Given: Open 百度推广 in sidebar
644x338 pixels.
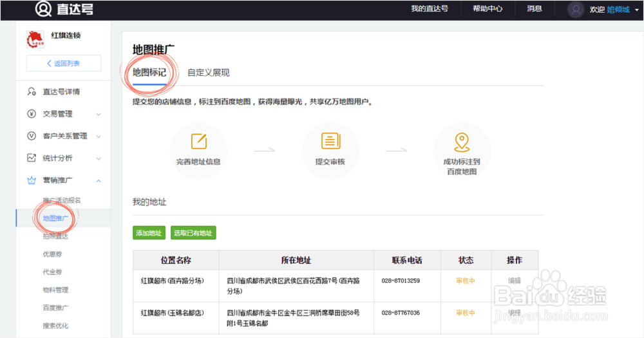Looking at the screenshot, I should point(55,308).
